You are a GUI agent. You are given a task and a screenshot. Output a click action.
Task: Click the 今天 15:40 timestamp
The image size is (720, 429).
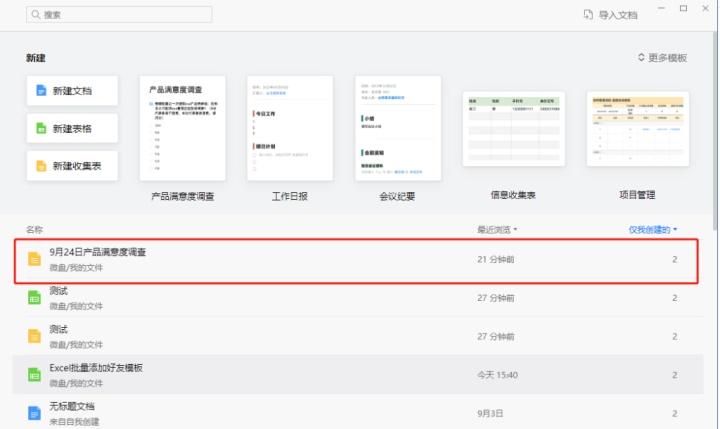[x=497, y=375]
